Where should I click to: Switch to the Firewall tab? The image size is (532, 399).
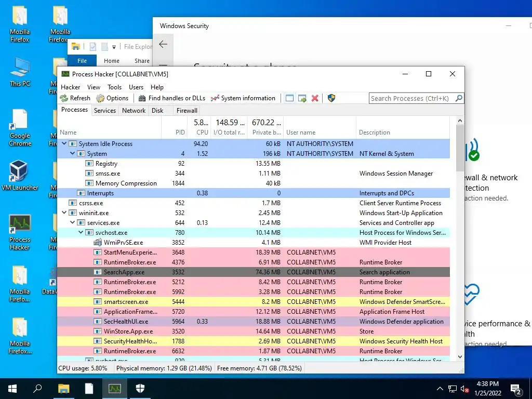point(187,111)
